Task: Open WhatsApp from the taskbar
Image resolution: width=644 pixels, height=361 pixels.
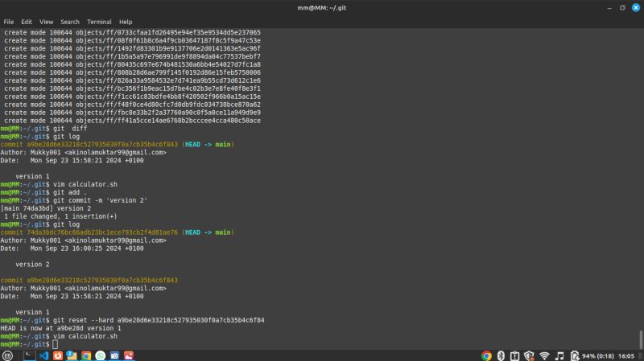Action: 101,355
